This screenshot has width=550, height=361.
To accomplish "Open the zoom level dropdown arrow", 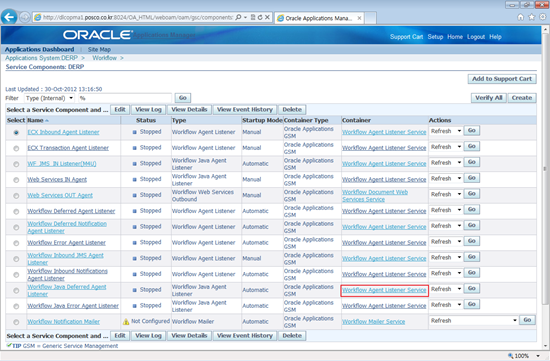I will coord(538,356).
